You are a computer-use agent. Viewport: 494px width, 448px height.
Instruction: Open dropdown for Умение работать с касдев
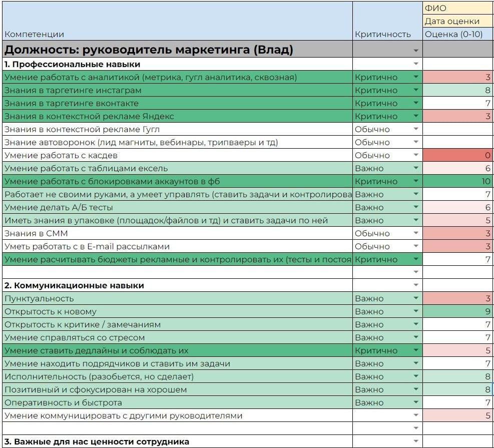415,155
